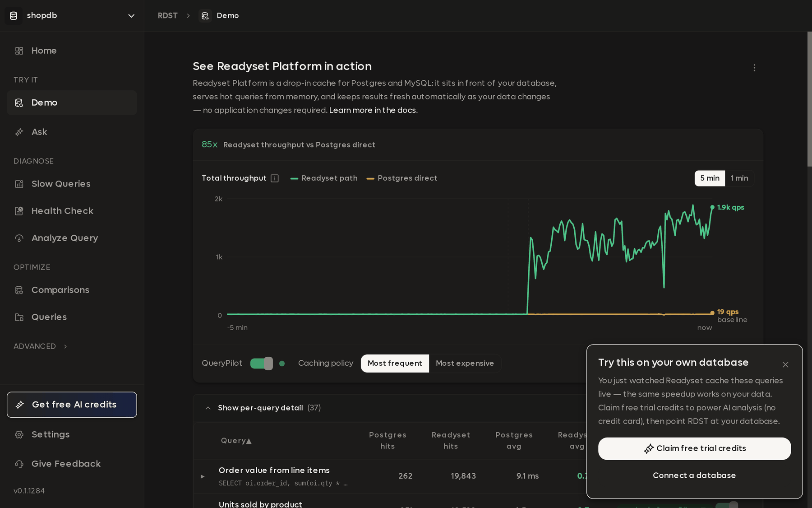
Task: Click the Settings gear icon
Action: (19, 434)
